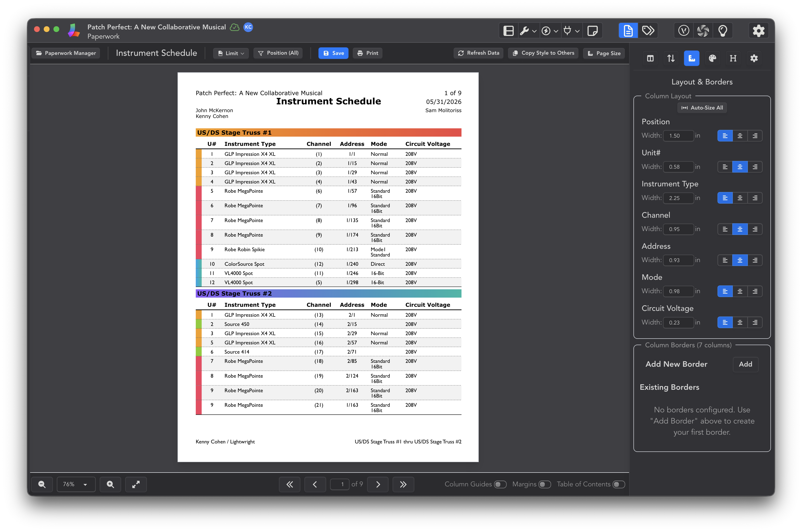Toggle the Column Guides switch

tap(500, 484)
